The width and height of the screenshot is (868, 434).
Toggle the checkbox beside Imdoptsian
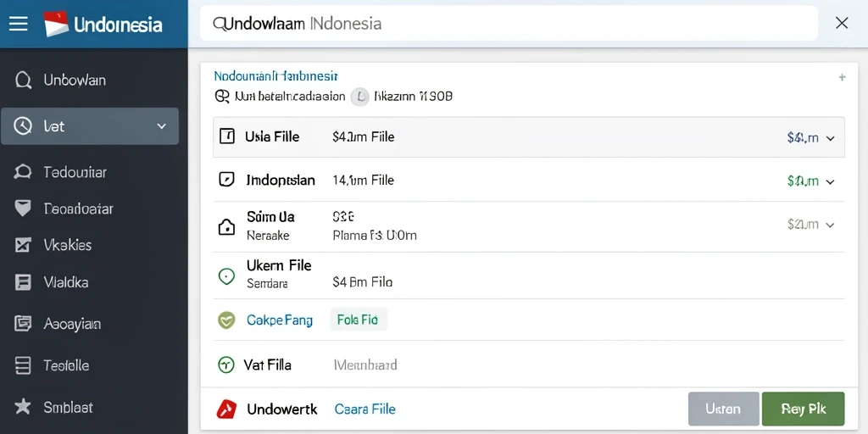click(x=226, y=180)
